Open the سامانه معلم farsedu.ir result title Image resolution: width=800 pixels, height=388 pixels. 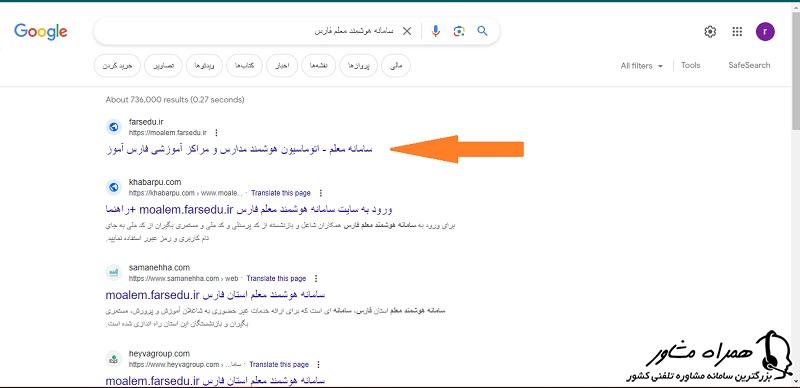(x=239, y=149)
